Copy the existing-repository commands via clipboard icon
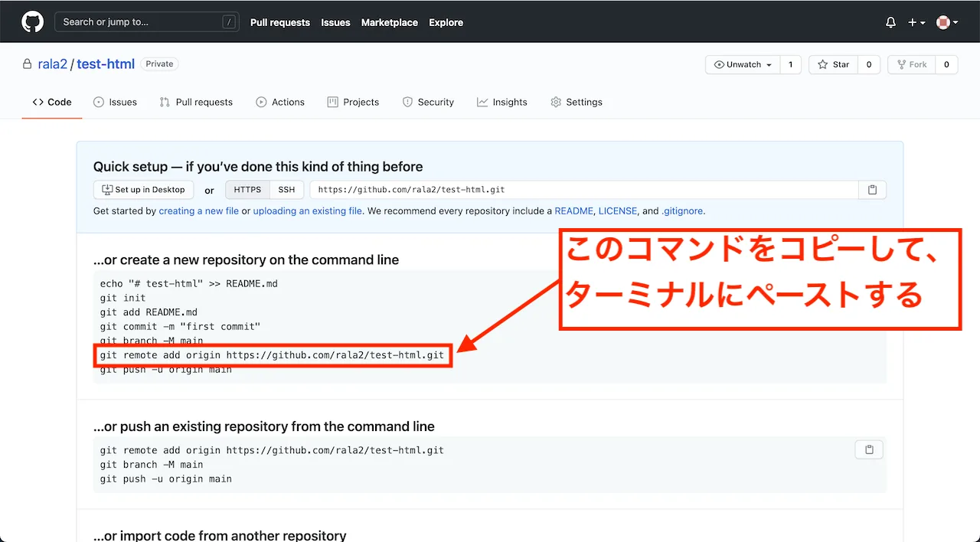Viewport: 980px width, 542px height. [869, 449]
